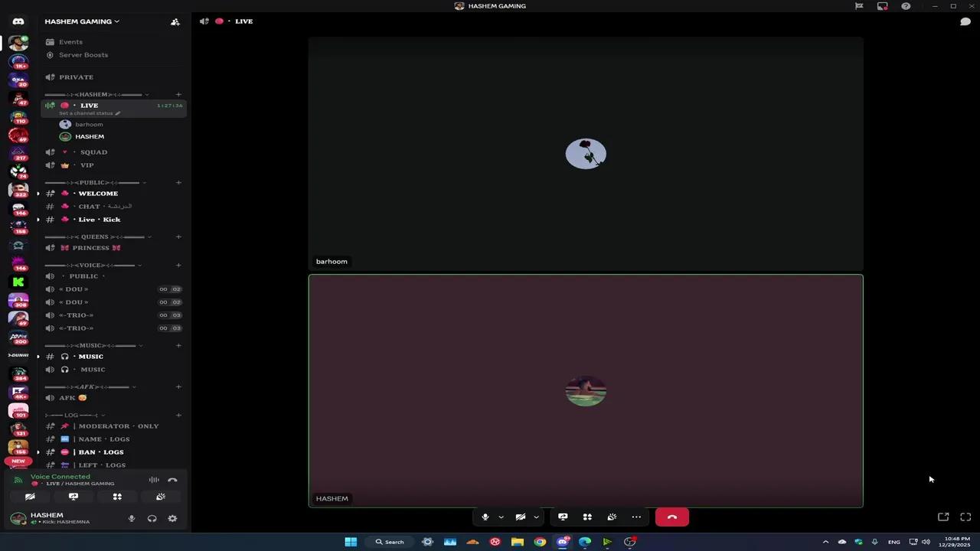The image size is (980, 551).
Task: Open the HASHEM GAMING server dropdown menu
Action: (82, 21)
